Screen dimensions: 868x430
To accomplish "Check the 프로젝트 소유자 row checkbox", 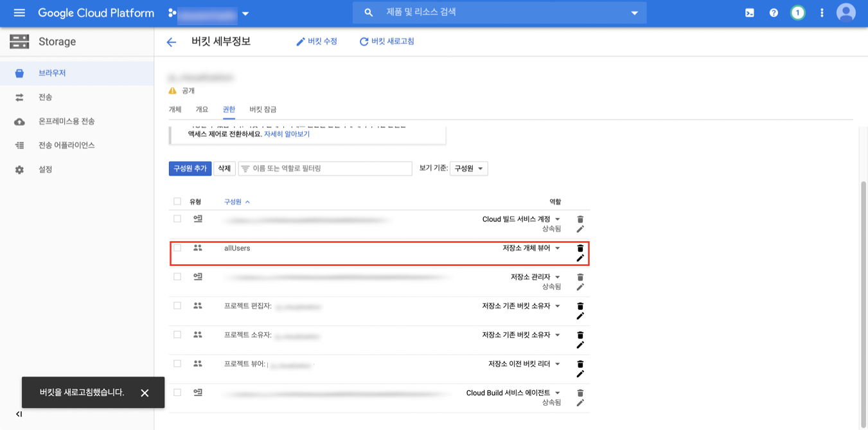I will pyautogui.click(x=177, y=335).
